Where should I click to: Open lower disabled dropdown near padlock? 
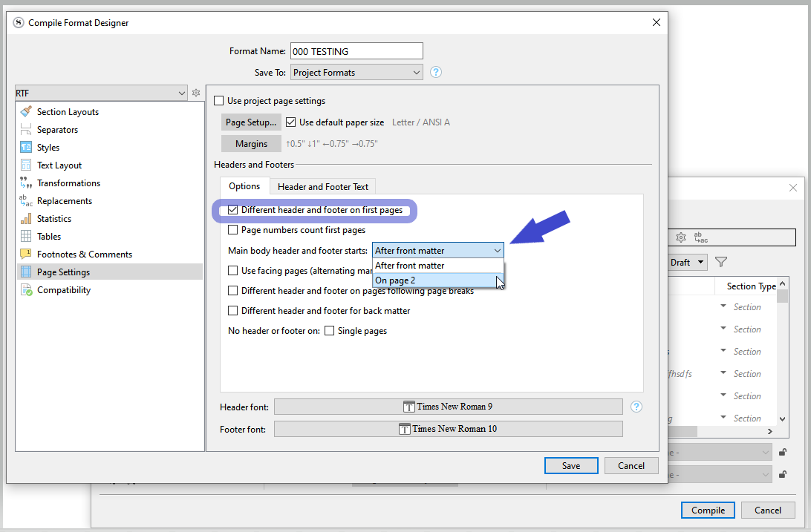720,474
